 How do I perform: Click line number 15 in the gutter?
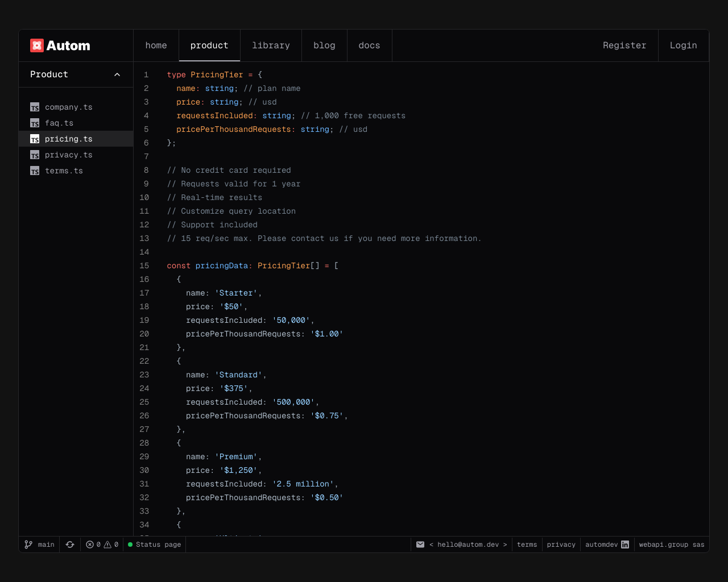[x=144, y=265]
